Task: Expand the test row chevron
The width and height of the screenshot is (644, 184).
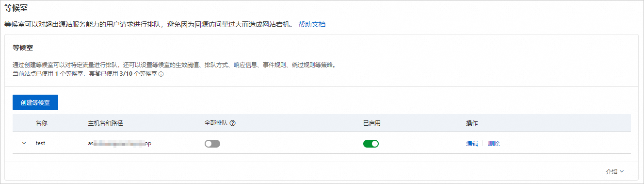Action: [x=24, y=143]
